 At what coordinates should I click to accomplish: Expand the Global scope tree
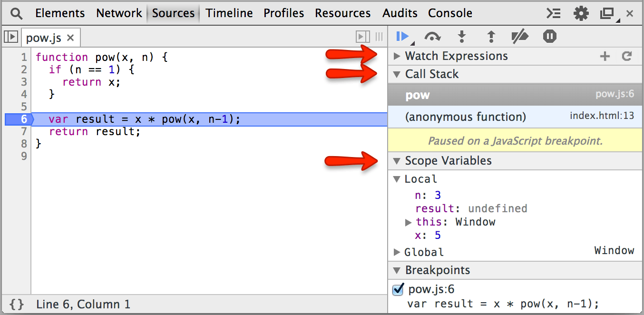click(x=397, y=252)
